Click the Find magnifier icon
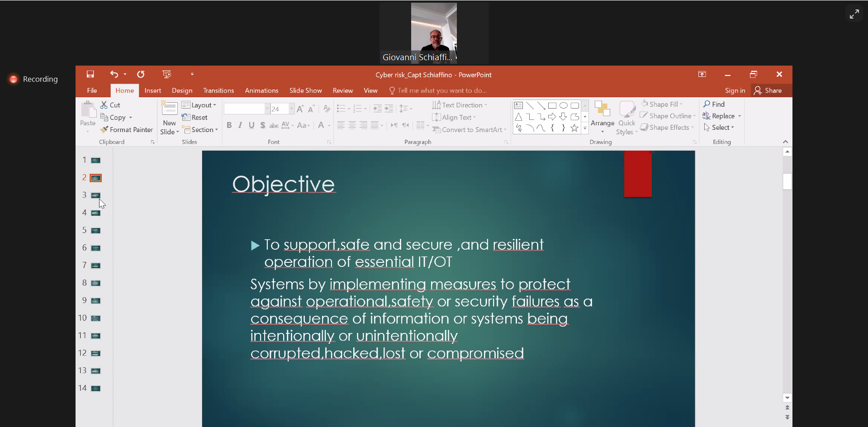 pos(707,104)
